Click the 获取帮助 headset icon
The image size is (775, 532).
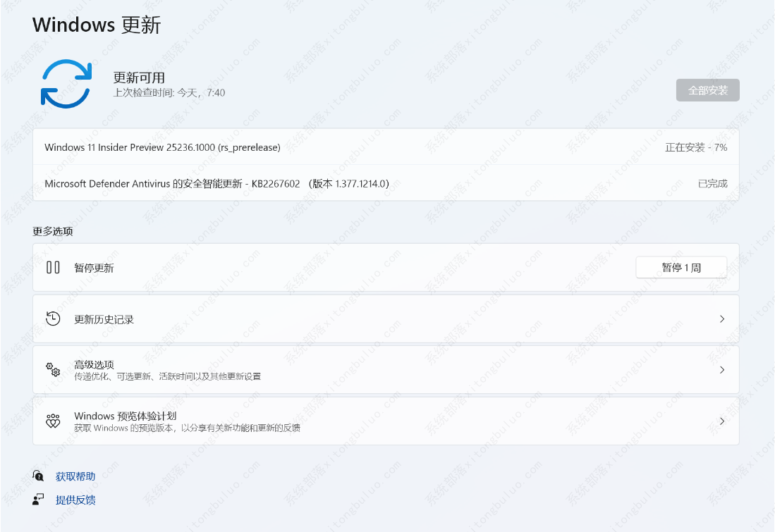(37, 476)
